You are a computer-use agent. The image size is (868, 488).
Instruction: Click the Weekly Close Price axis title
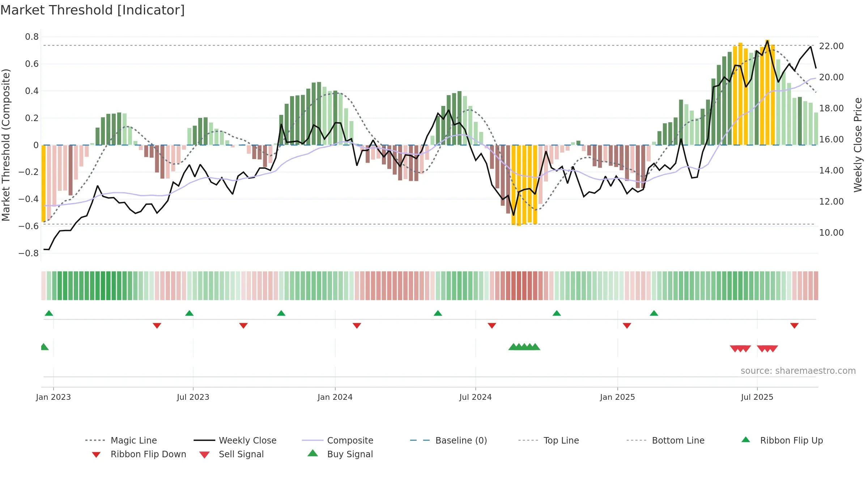pos(858,145)
